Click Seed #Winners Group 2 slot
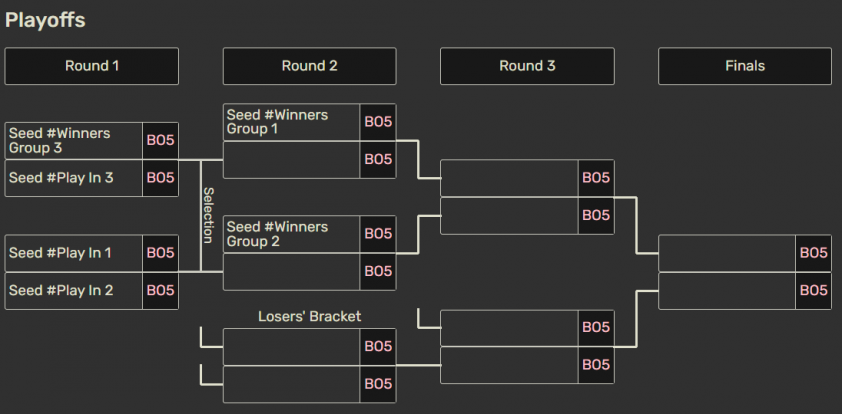 click(x=291, y=234)
